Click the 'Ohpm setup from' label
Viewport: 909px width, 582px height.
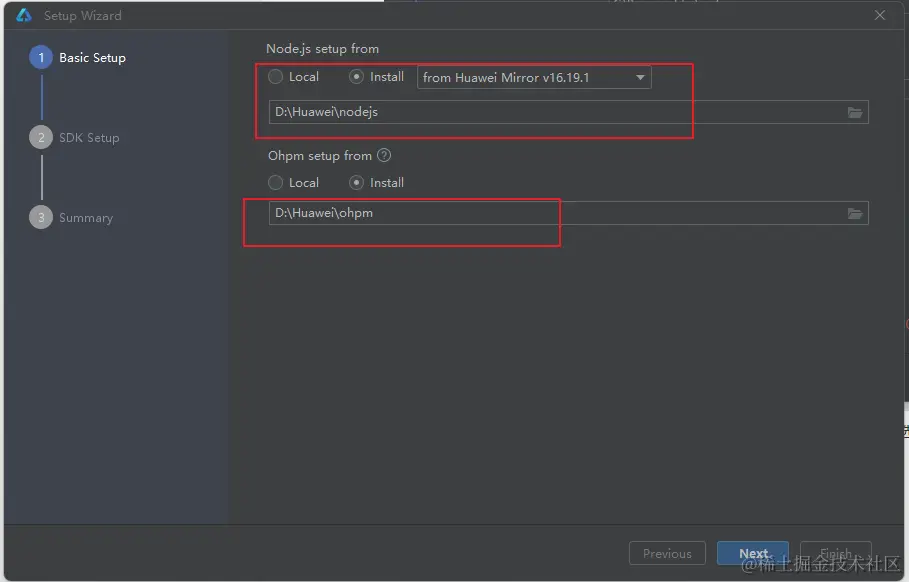click(x=320, y=155)
